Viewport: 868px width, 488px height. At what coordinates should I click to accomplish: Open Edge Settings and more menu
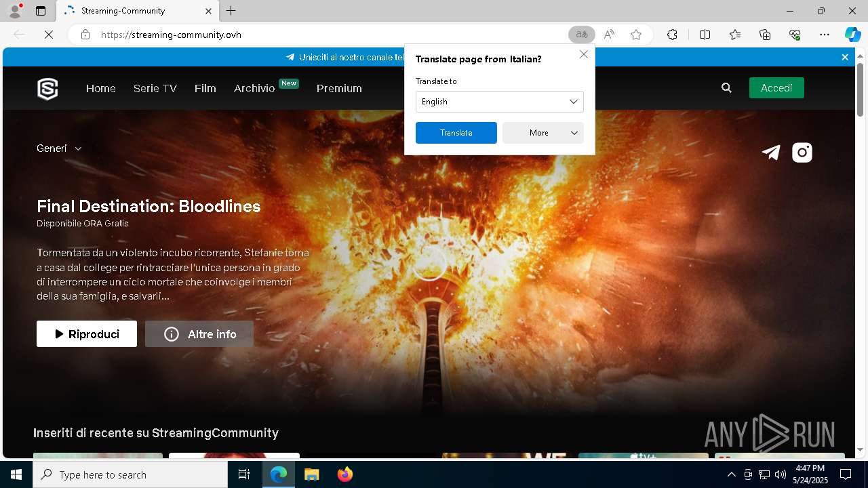825,35
